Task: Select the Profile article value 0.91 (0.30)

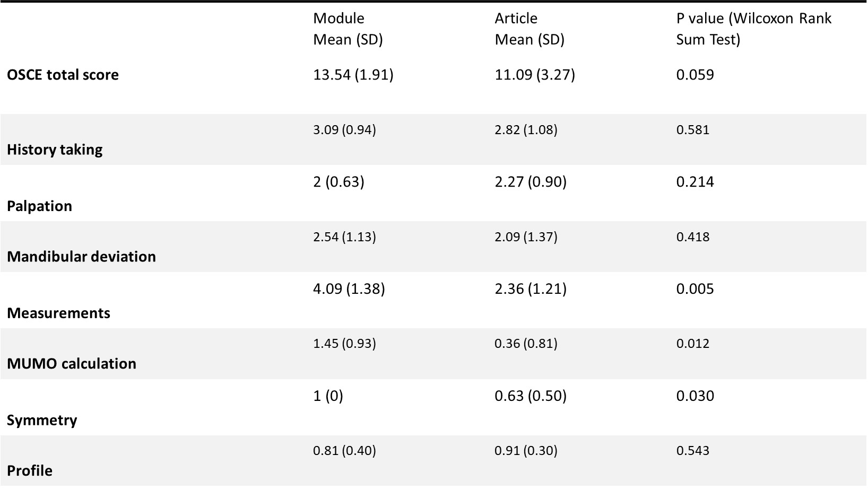Action: (525, 451)
